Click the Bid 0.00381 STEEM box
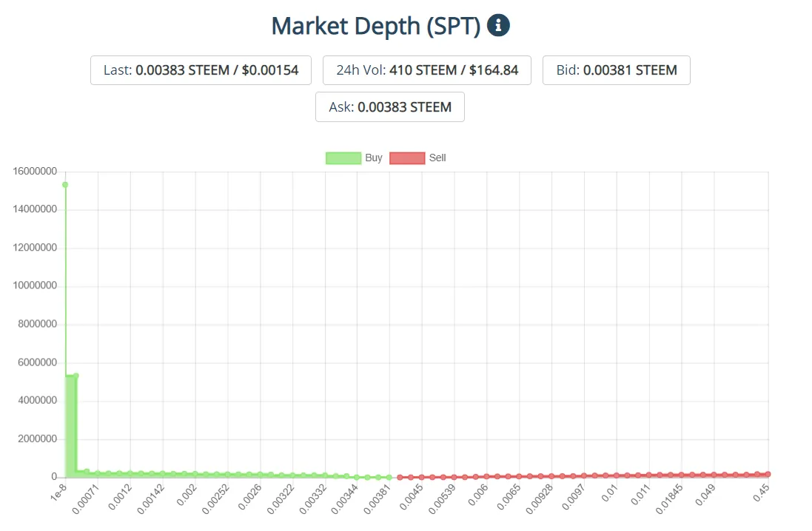The image size is (812, 531). (x=617, y=70)
